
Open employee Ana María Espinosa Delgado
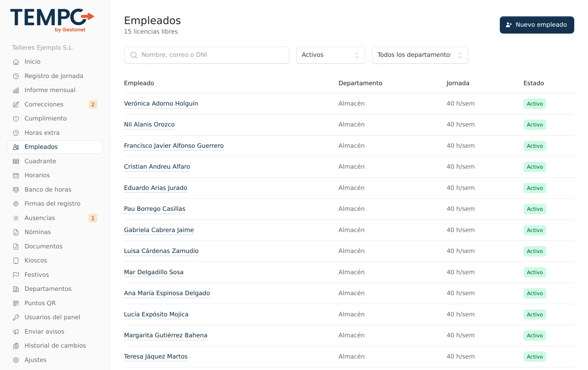pos(167,293)
